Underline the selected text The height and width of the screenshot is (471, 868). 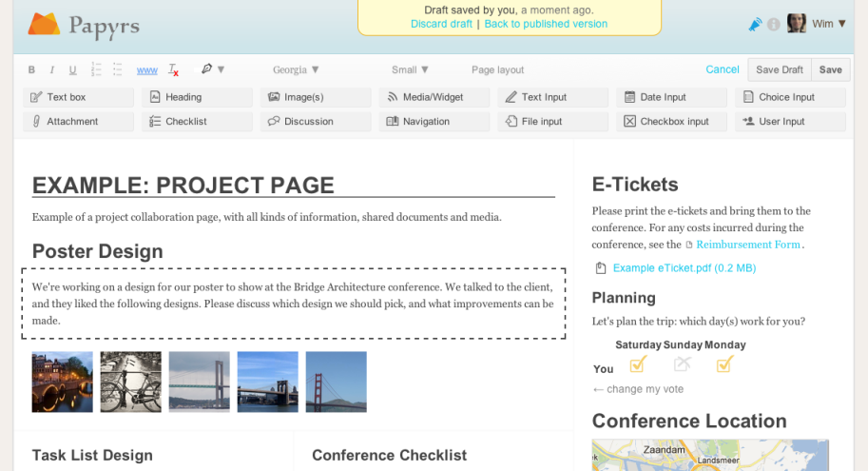pyautogui.click(x=71, y=69)
